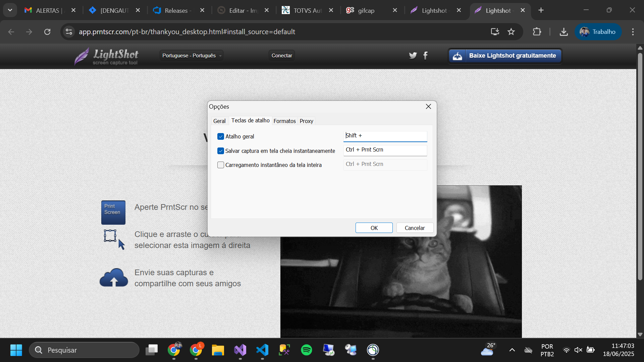The image size is (644, 362).
Task: Click the Atalho geral hotkey input field
Action: click(x=385, y=136)
